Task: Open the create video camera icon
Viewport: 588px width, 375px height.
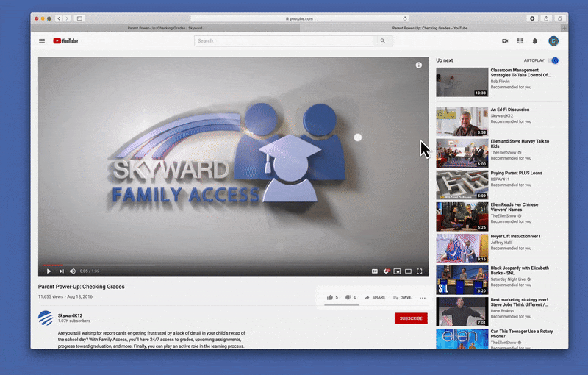Action: tap(505, 41)
